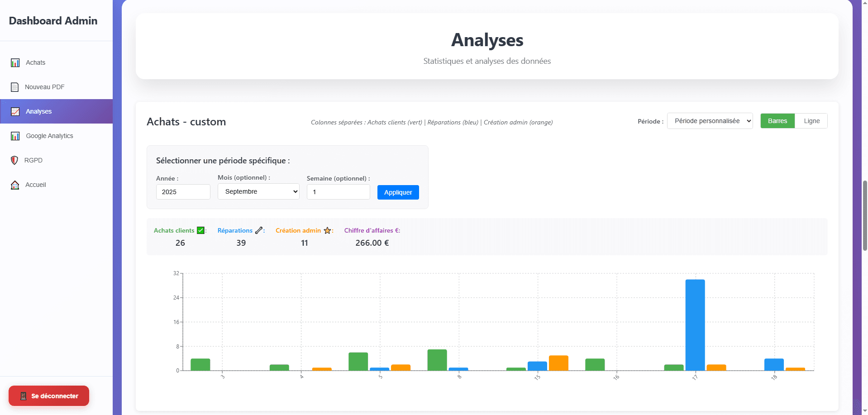Go to the Google Analytics page
This screenshot has width=868, height=415.
(56, 136)
